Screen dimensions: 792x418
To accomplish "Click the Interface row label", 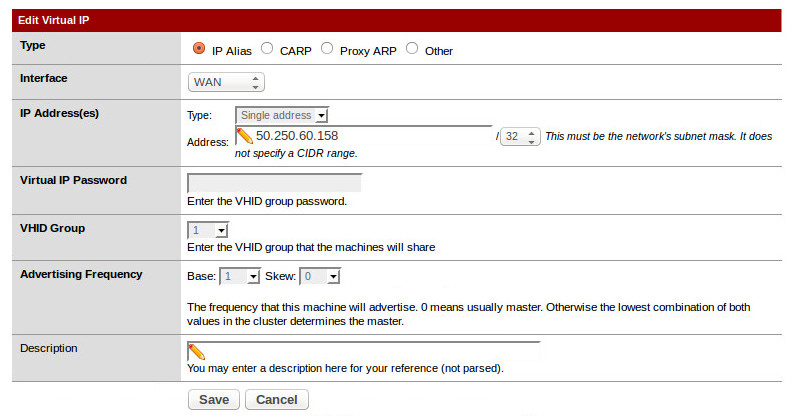I will click(x=43, y=78).
